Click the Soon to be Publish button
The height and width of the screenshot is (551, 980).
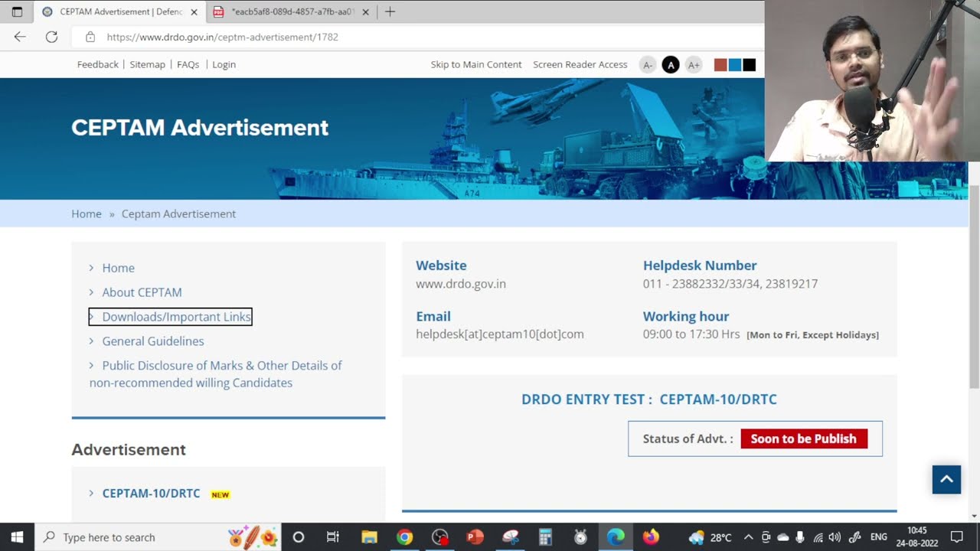(804, 439)
